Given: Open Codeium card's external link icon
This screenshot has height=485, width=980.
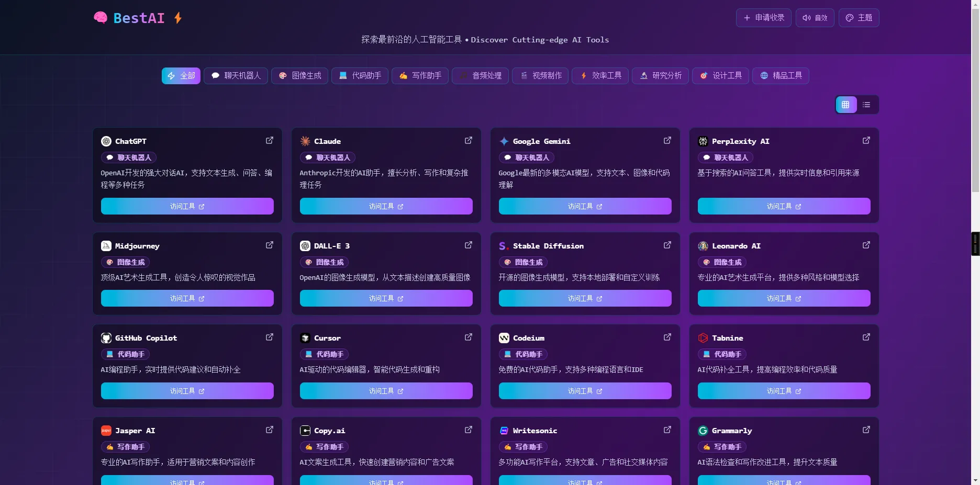Looking at the screenshot, I should (x=667, y=337).
